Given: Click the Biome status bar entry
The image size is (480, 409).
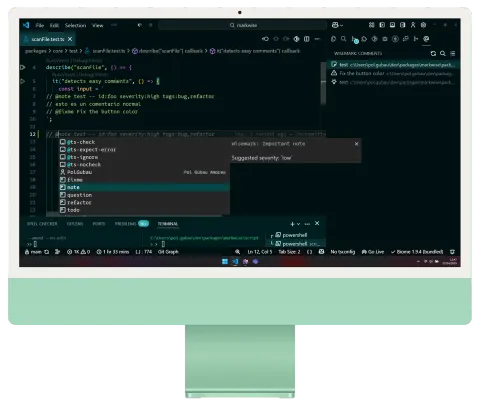Looking at the screenshot, I should (417, 252).
